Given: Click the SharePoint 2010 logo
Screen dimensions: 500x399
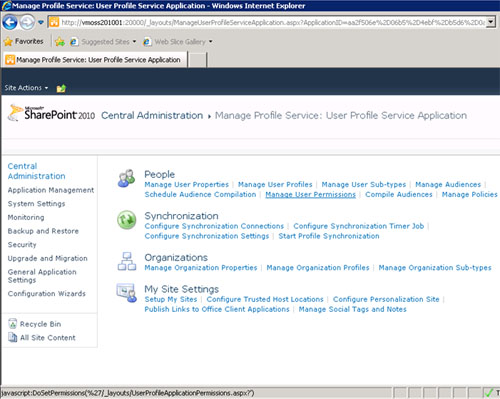Looking at the screenshot, I should point(51,113).
